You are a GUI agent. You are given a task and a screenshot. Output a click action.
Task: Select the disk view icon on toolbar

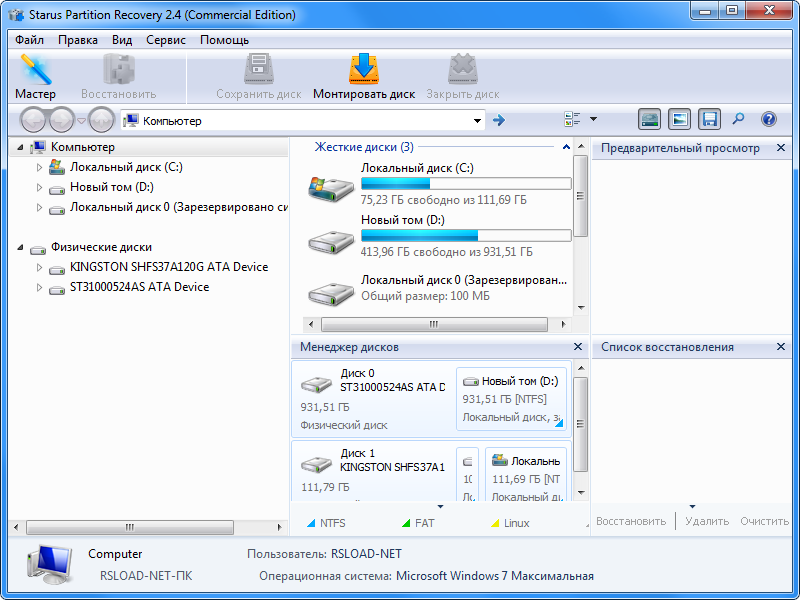click(649, 119)
